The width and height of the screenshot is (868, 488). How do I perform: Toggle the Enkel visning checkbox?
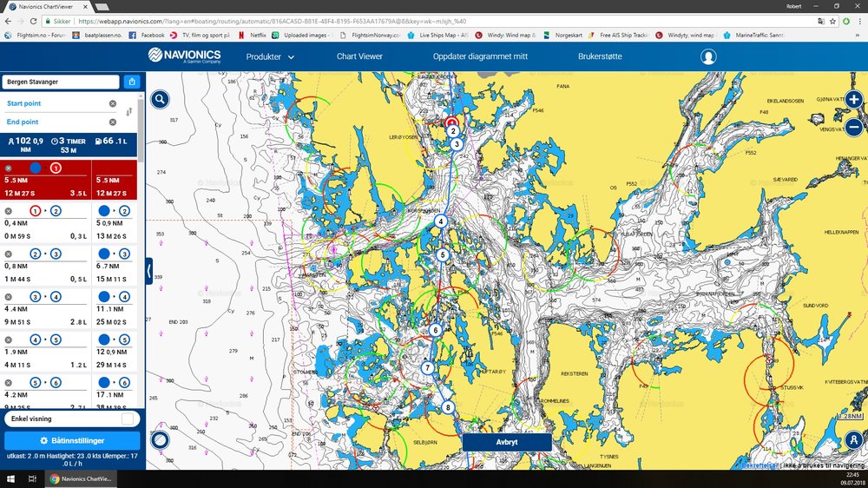[x=128, y=419]
